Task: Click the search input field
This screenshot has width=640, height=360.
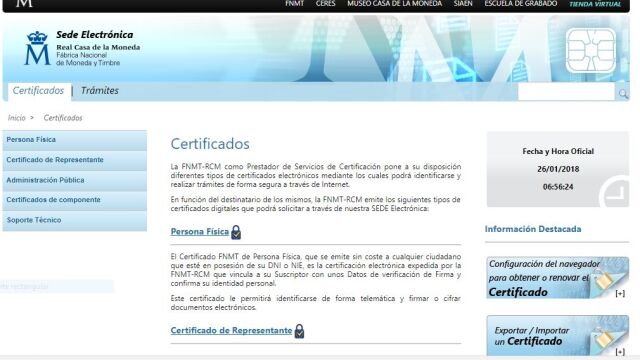Action: [566, 92]
